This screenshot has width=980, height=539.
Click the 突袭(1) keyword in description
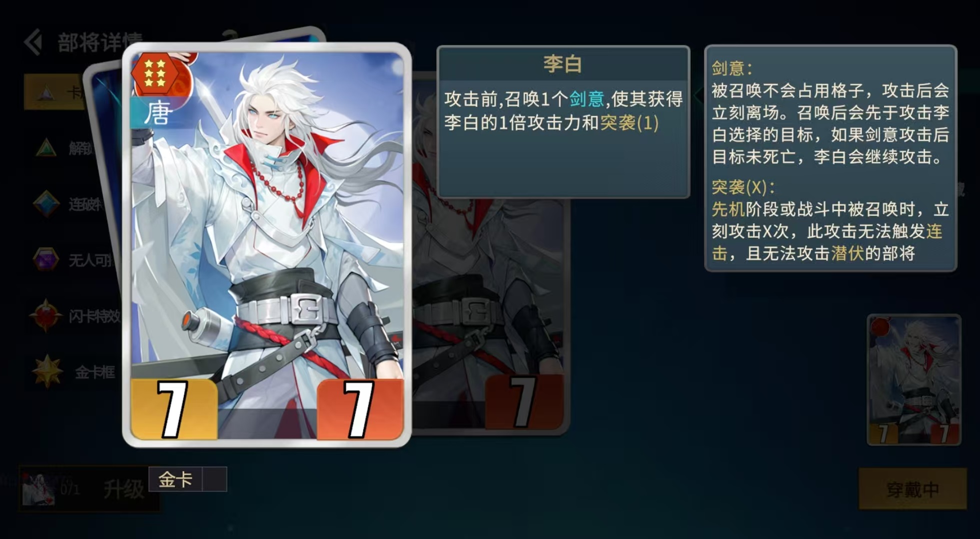pos(629,122)
